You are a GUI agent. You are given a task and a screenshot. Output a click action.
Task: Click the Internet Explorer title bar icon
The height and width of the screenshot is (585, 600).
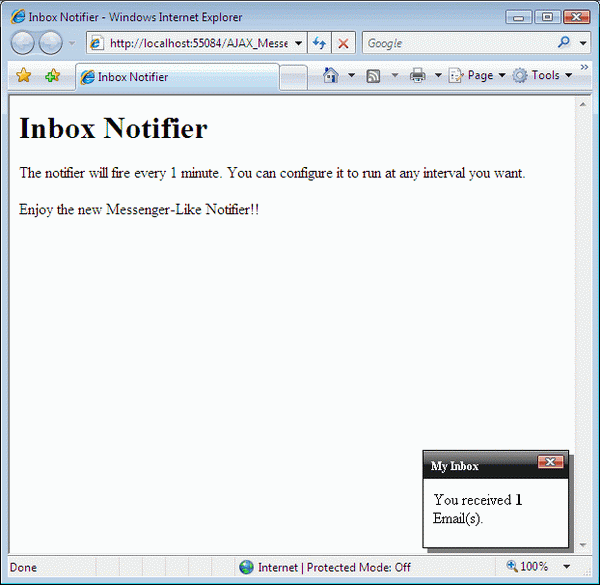pyautogui.click(x=18, y=17)
